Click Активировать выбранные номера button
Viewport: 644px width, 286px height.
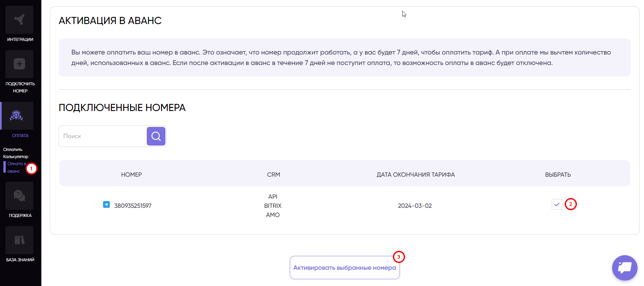(x=345, y=268)
